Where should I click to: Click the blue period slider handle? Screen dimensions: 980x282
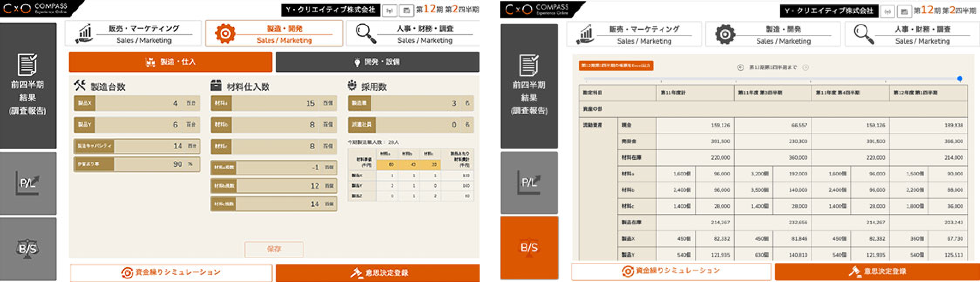[x=959, y=79]
